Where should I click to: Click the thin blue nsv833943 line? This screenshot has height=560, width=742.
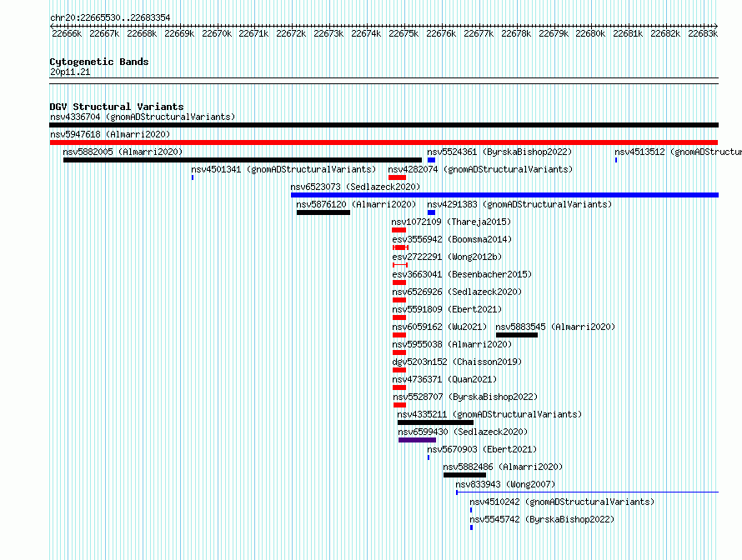coord(587,492)
